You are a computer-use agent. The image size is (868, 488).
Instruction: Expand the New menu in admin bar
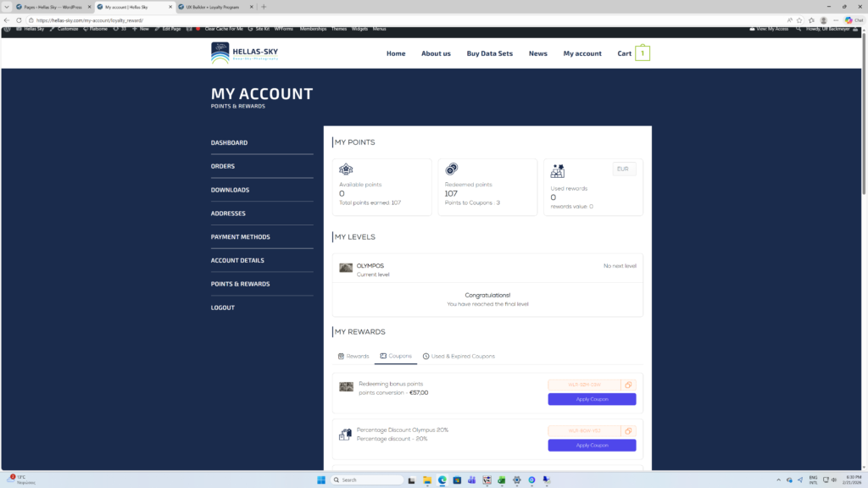pos(140,29)
